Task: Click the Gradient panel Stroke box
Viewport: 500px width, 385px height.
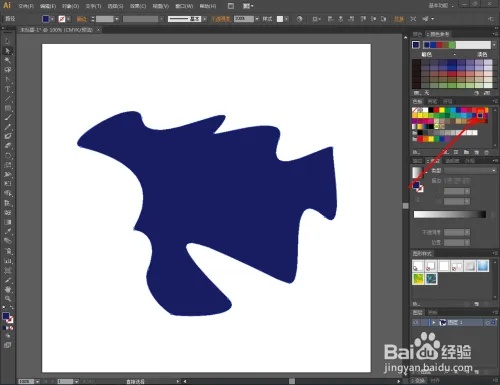Action: 420,189
